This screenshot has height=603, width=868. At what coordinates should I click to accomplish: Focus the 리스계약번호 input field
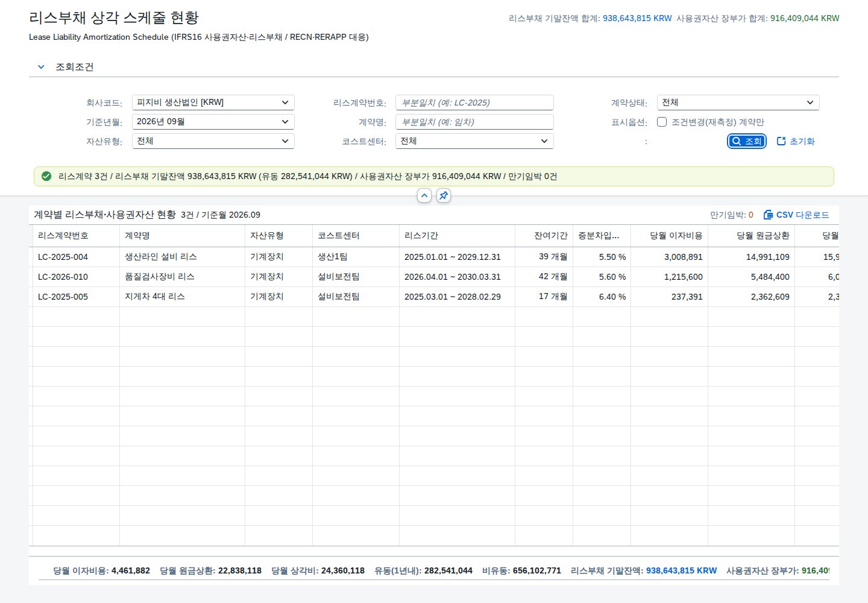tap(474, 103)
